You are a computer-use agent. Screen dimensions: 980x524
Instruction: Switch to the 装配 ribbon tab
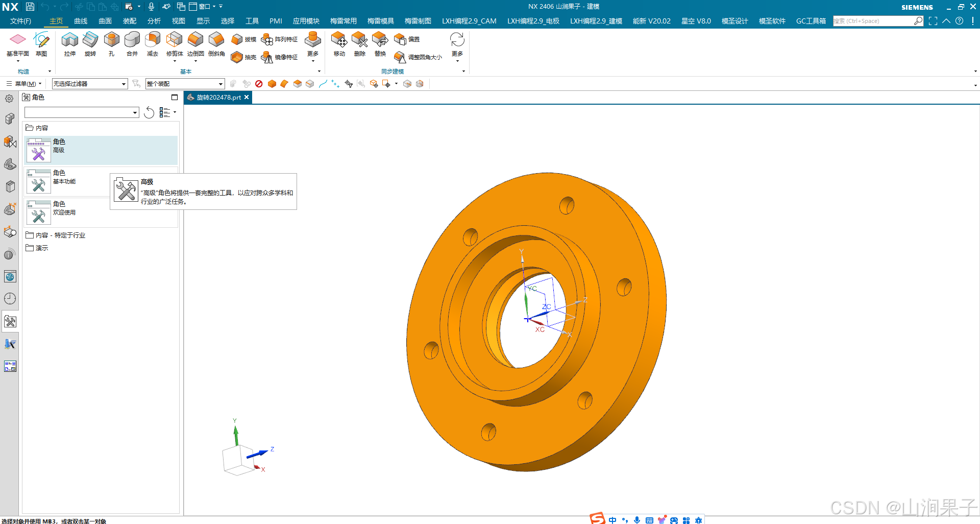click(130, 21)
